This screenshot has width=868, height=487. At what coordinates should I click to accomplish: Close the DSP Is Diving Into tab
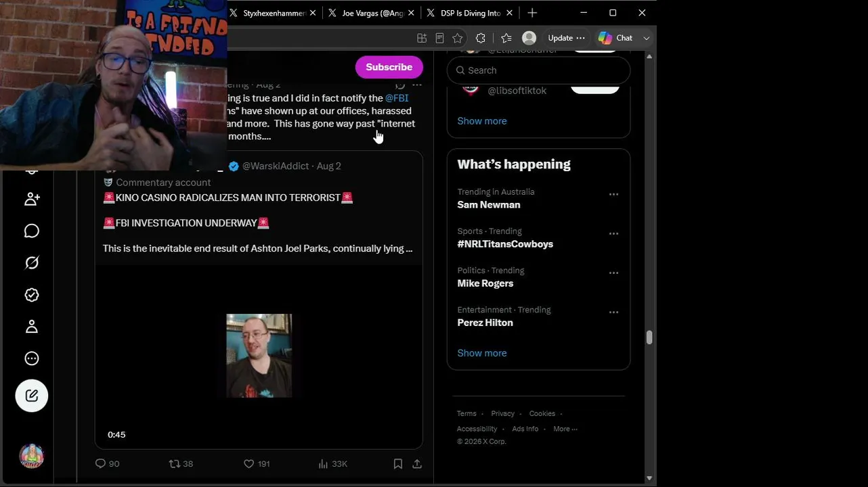tap(509, 13)
